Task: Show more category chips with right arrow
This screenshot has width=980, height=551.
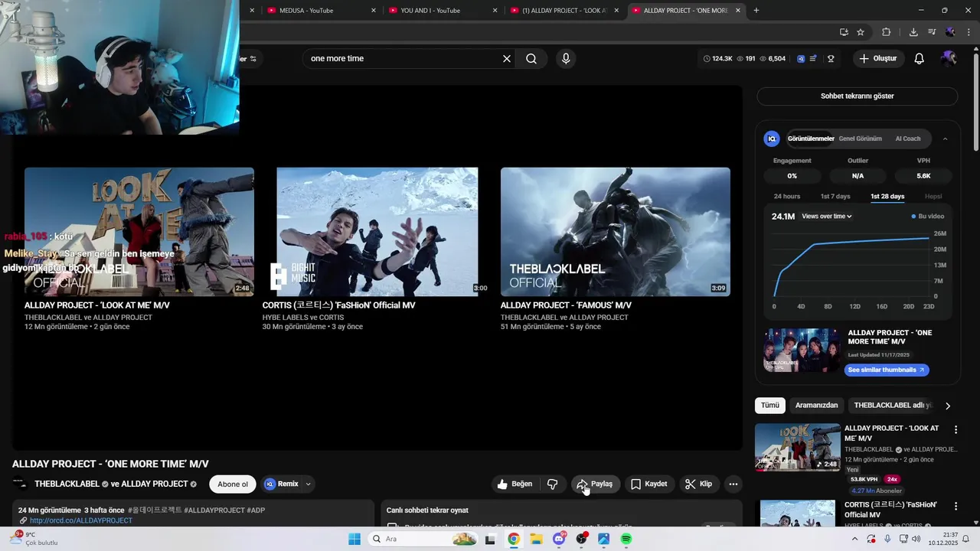Action: click(x=948, y=406)
